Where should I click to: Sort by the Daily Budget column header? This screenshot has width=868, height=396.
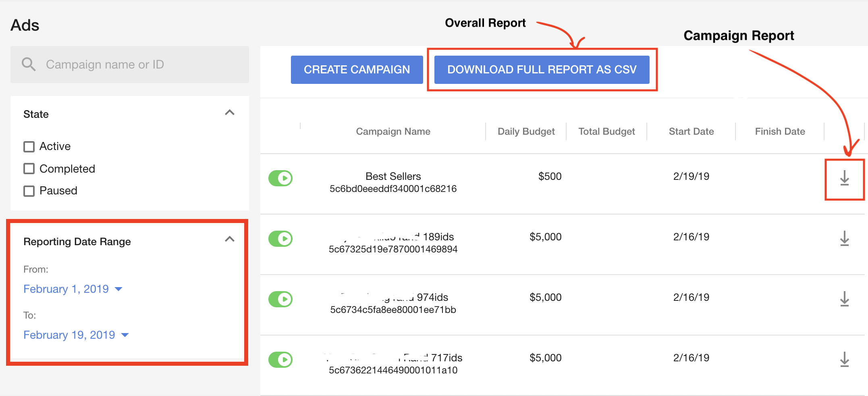[x=526, y=131]
